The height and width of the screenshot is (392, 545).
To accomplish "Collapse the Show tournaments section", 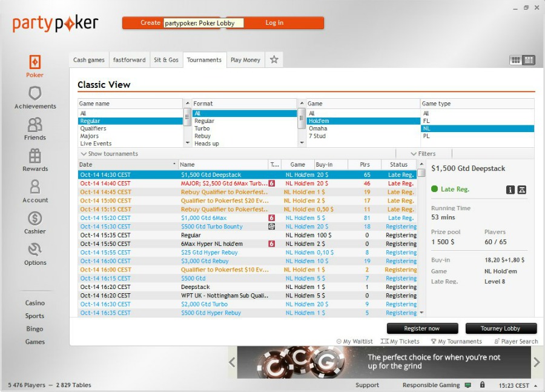I will (x=110, y=154).
